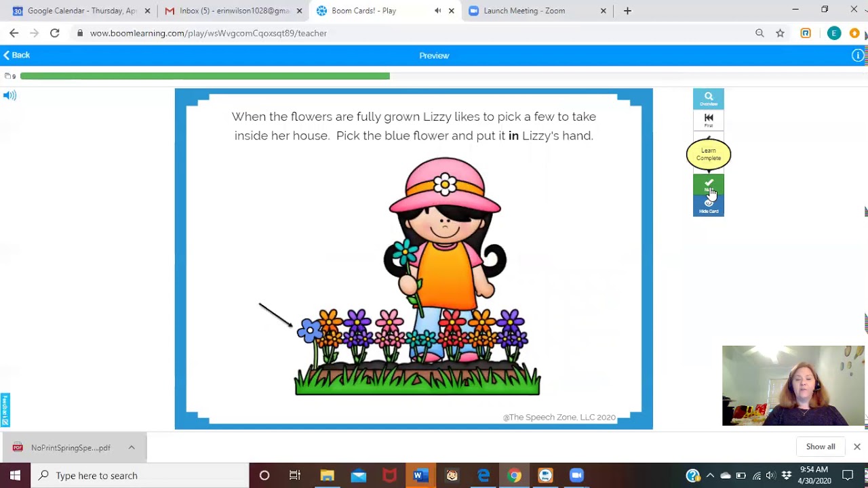Screen dimensions: 868x488
Task: Click the webcam video thumbnail
Action: pos(793,386)
